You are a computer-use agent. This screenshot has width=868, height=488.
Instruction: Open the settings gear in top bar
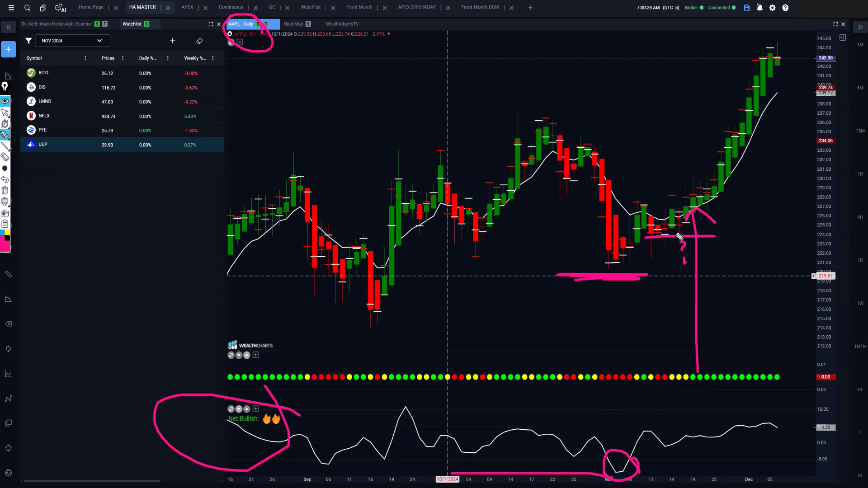[773, 8]
